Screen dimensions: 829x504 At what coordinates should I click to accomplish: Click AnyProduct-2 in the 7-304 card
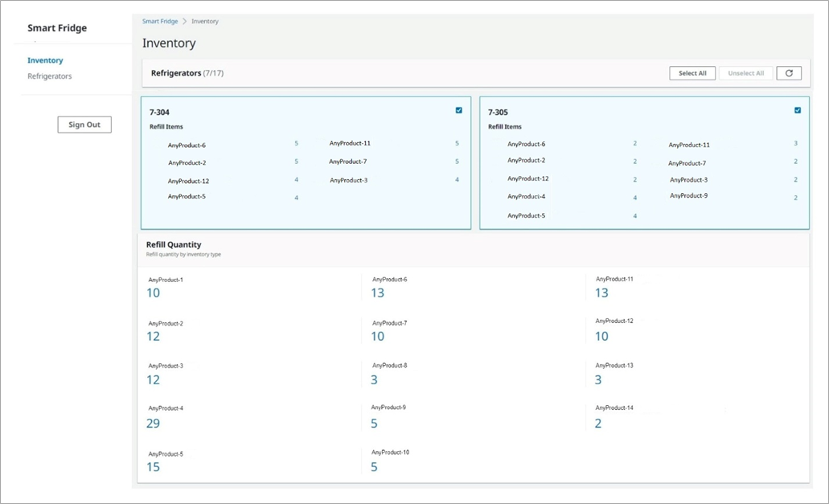187,163
